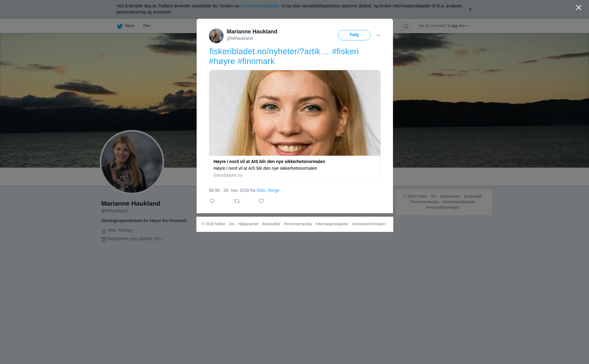Follow Marianne Haukland with Følg button

click(x=354, y=35)
